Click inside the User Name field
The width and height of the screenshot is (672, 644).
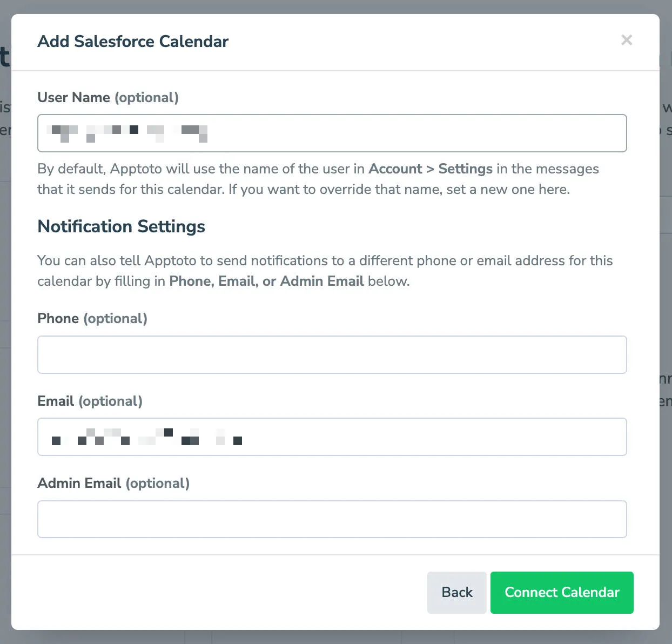click(x=332, y=133)
